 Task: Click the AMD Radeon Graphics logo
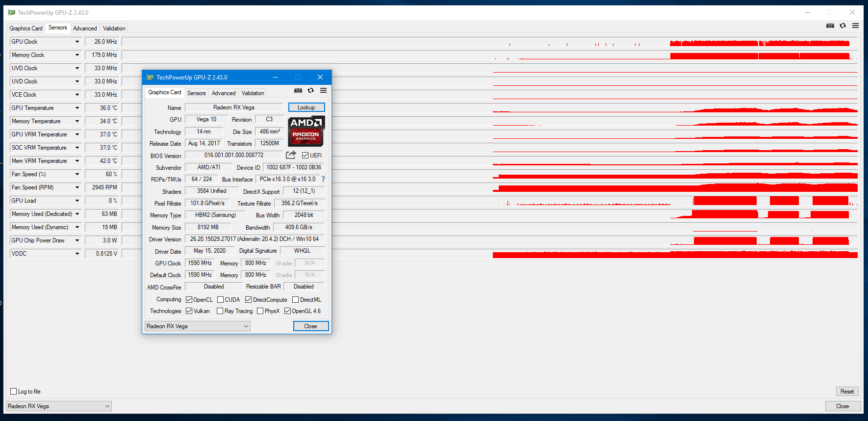pos(306,131)
